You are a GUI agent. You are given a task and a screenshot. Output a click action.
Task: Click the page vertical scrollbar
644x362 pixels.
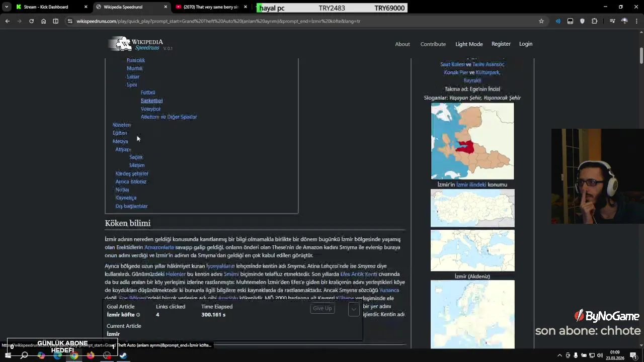(641, 55)
